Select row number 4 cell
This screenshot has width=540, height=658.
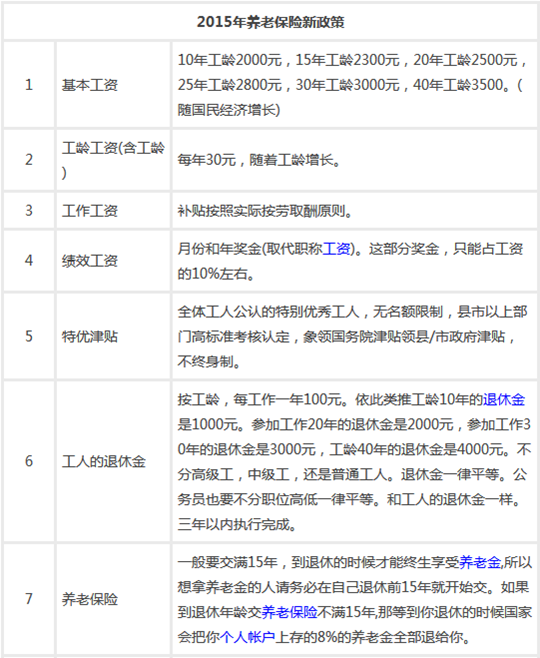point(29,261)
